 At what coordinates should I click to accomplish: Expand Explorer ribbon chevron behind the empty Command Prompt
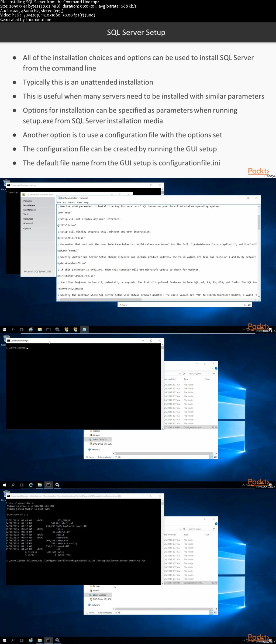coord(212,368)
